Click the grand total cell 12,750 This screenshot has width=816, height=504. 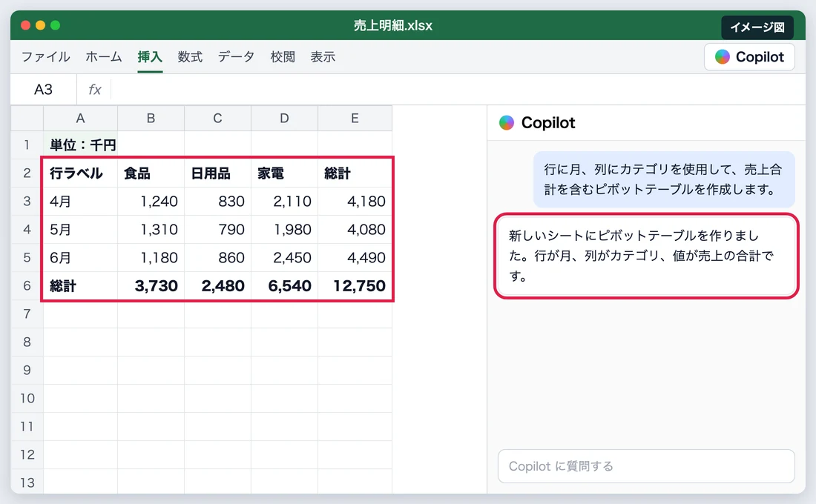click(x=355, y=285)
